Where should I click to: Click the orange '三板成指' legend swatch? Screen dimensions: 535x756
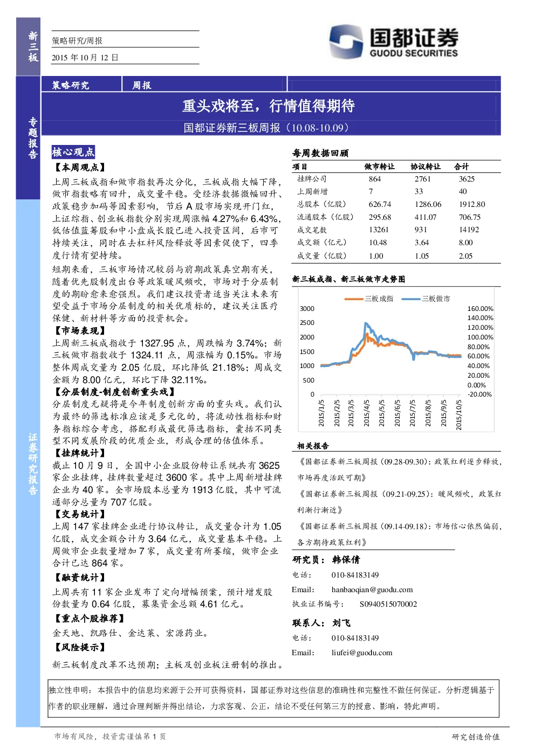(354, 299)
